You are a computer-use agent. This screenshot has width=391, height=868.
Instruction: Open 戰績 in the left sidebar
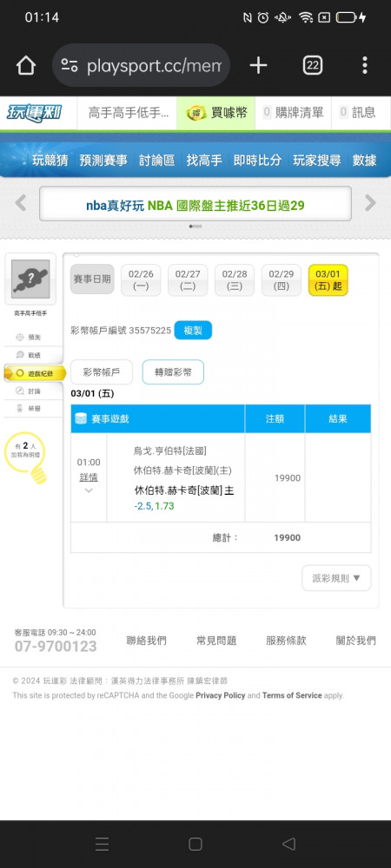[x=33, y=355]
